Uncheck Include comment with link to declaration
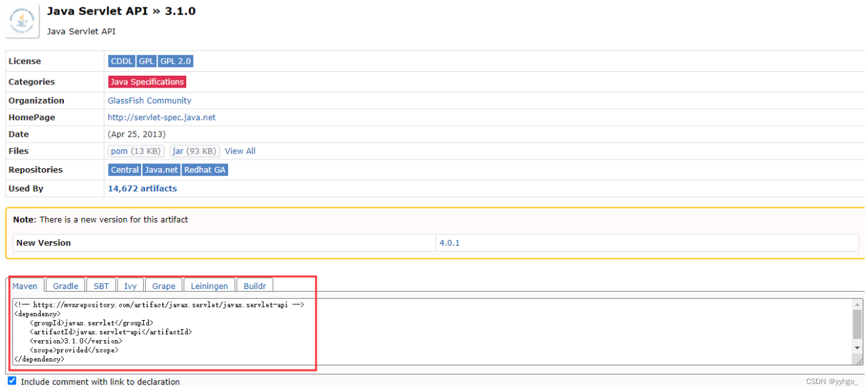 point(12,381)
